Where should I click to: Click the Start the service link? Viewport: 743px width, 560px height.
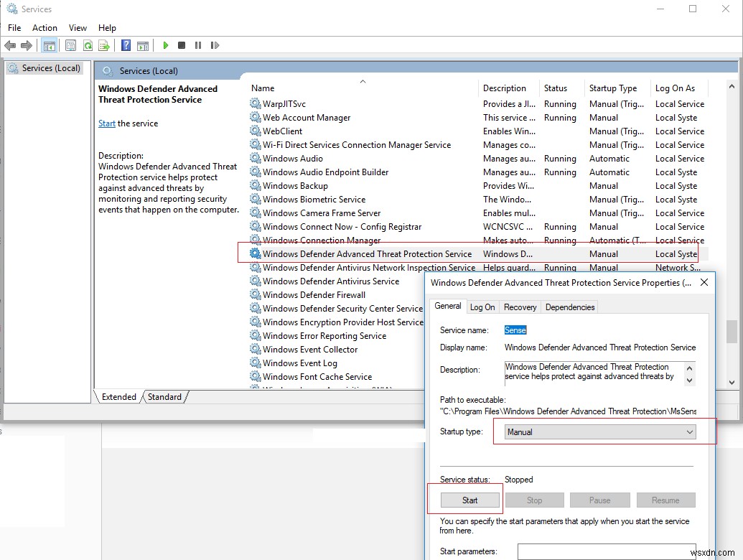coord(106,123)
